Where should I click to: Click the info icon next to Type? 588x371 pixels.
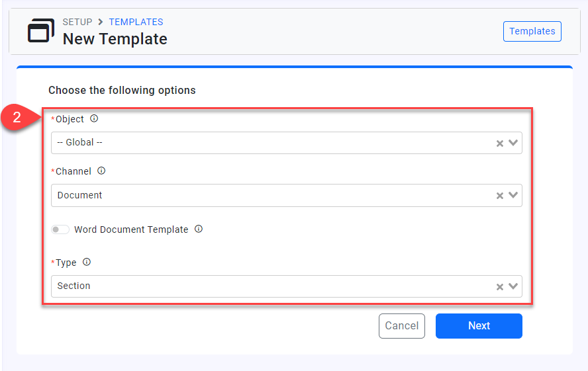[87, 263]
